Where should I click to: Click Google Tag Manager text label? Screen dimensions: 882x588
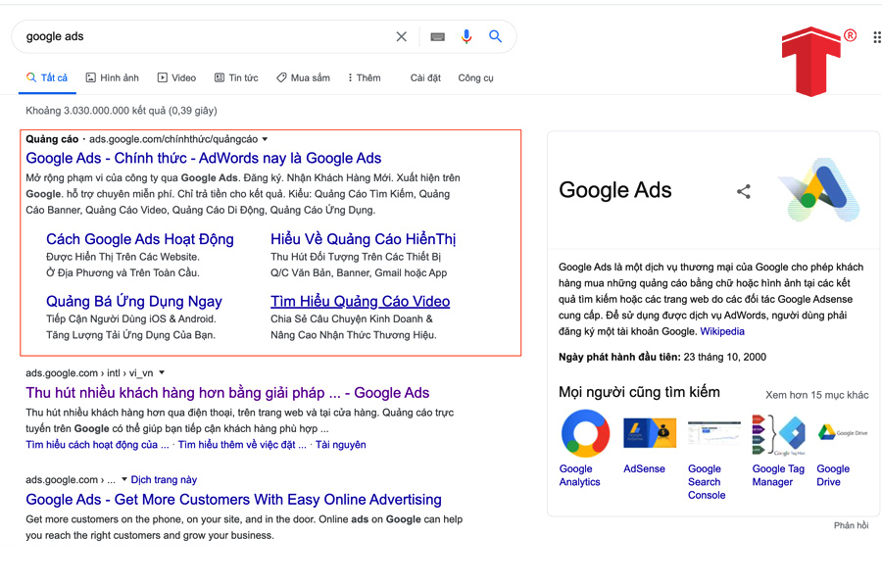[778, 475]
